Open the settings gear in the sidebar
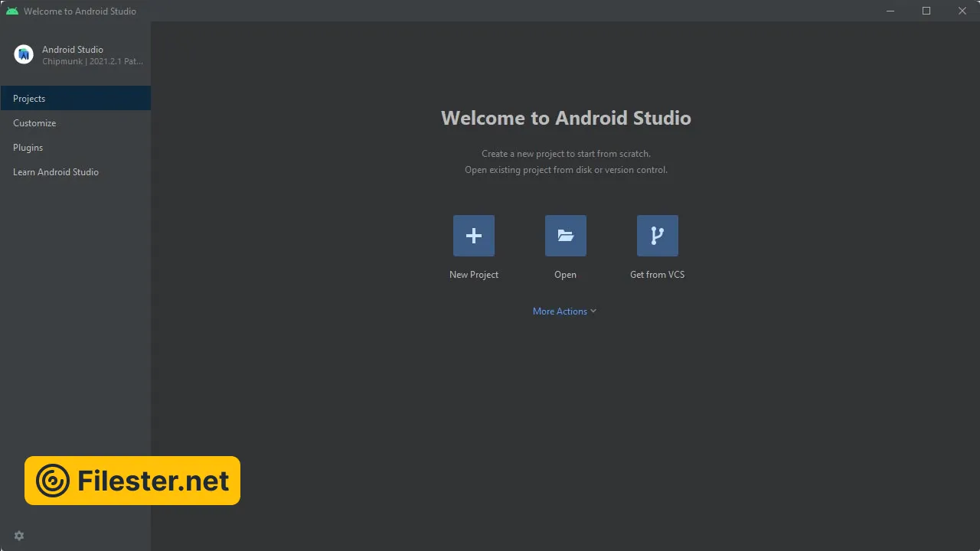 point(19,536)
